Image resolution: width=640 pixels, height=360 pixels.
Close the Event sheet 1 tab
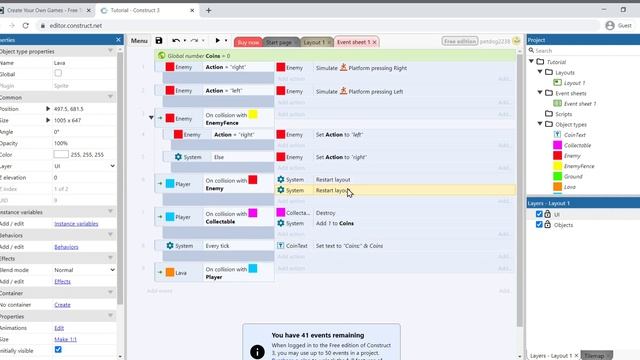[374, 42]
